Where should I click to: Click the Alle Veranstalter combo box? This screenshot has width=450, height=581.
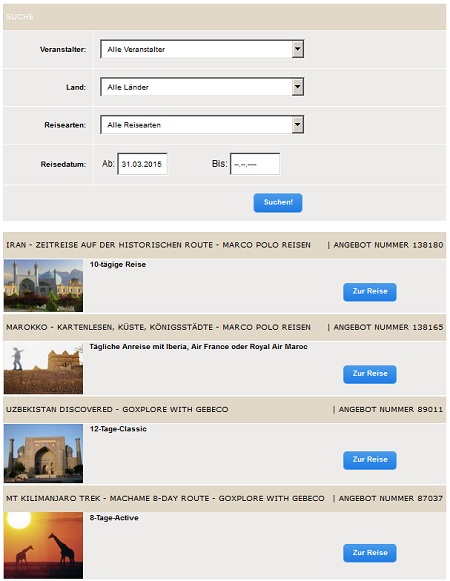[202, 49]
